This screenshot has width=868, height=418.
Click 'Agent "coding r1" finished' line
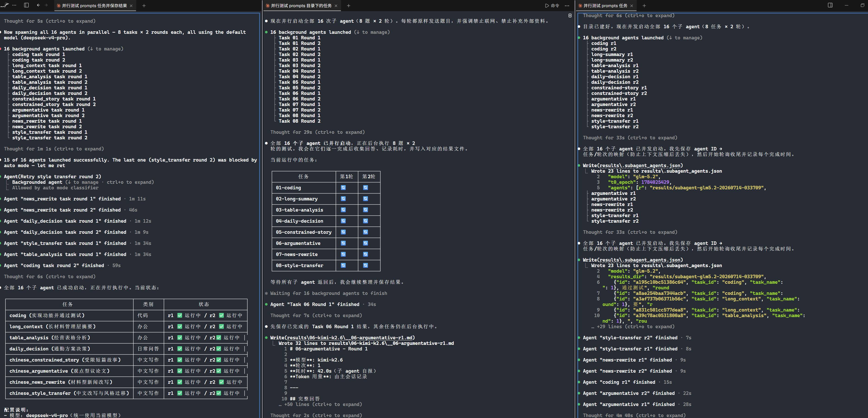pos(619,382)
